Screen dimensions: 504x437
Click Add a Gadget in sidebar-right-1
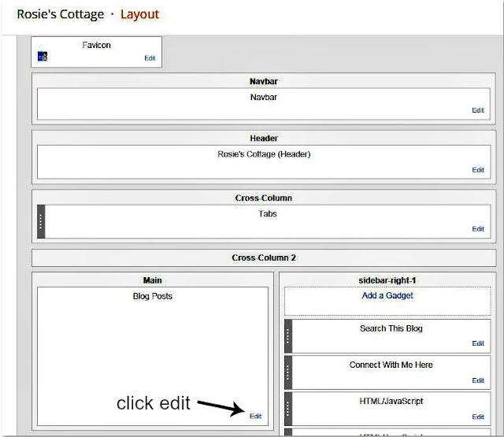pos(387,295)
